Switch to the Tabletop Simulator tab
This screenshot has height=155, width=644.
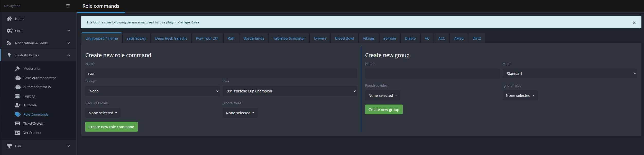(289, 38)
